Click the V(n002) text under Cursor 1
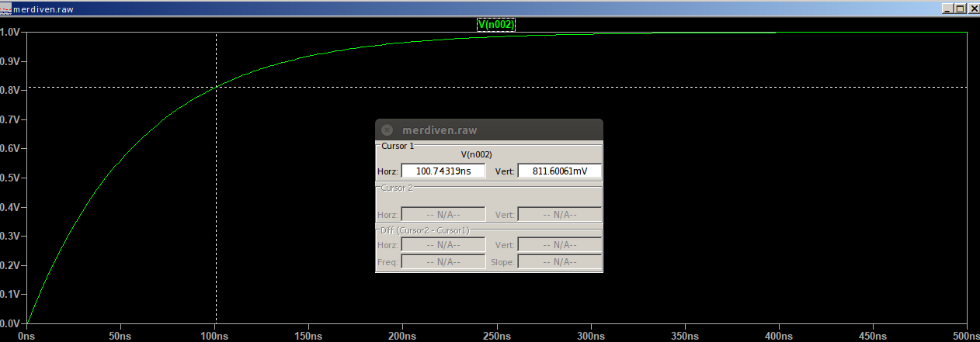The height and width of the screenshot is (342, 980). 477,154
